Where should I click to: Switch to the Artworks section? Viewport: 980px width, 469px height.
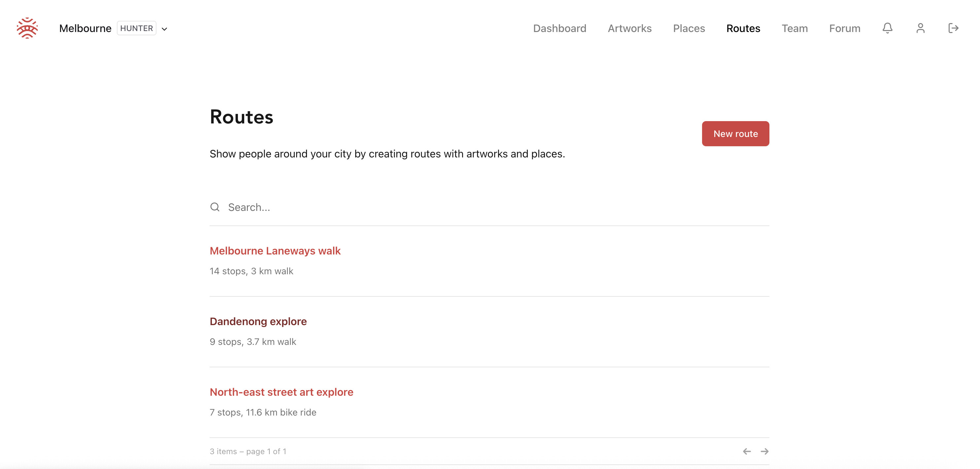click(629, 28)
